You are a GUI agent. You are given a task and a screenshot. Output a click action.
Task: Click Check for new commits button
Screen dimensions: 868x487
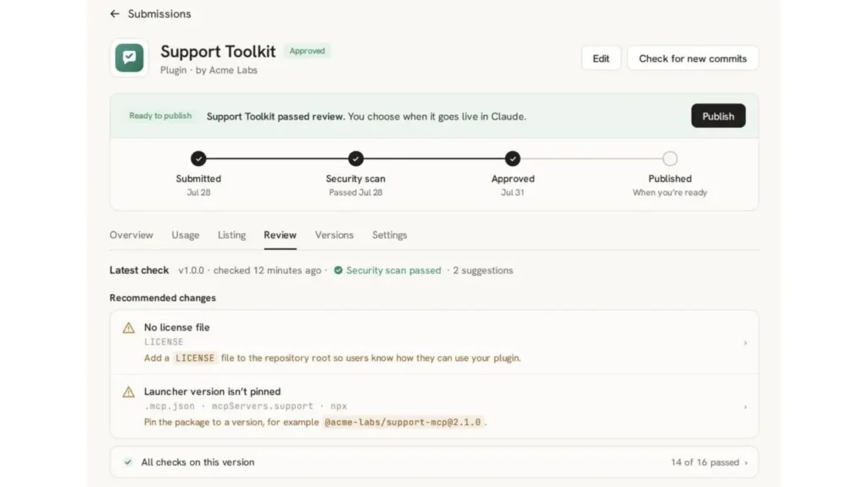click(x=693, y=58)
